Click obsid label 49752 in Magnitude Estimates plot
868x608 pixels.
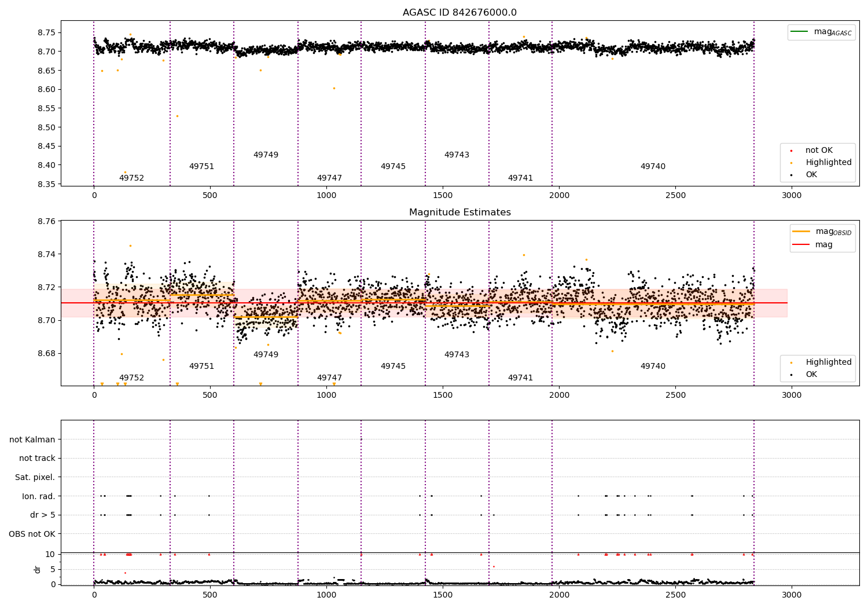131,378
